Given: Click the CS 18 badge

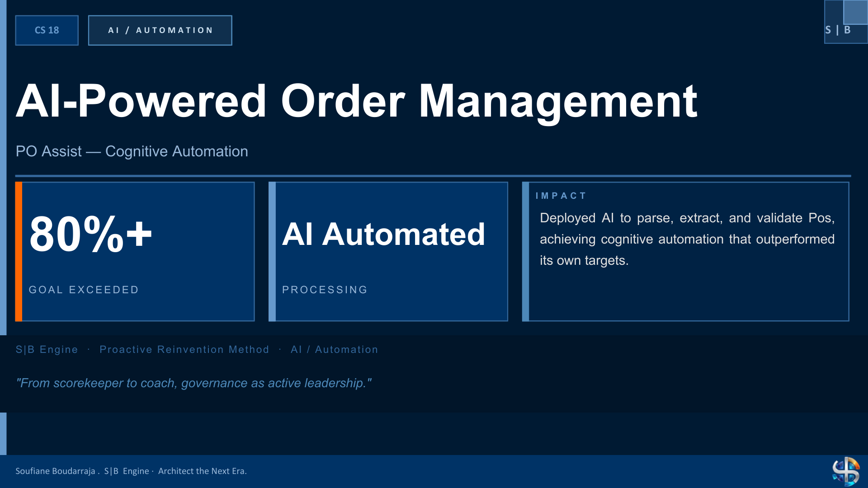Looking at the screenshot, I should pyautogui.click(x=47, y=30).
